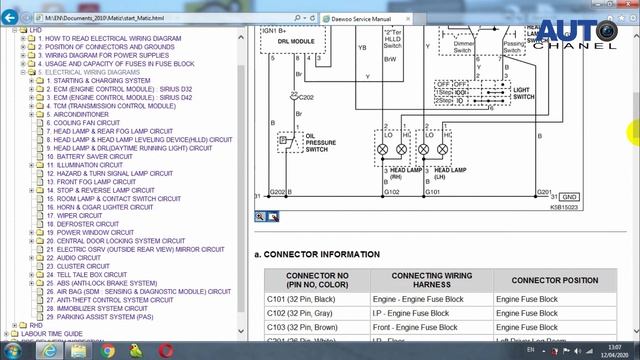Collapse the Electrical Wiring Diagrams node

[x=23, y=72]
